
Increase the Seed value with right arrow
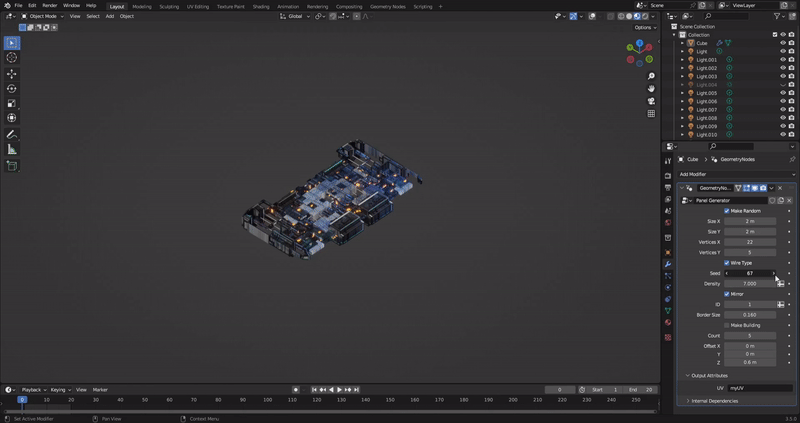[x=773, y=273]
